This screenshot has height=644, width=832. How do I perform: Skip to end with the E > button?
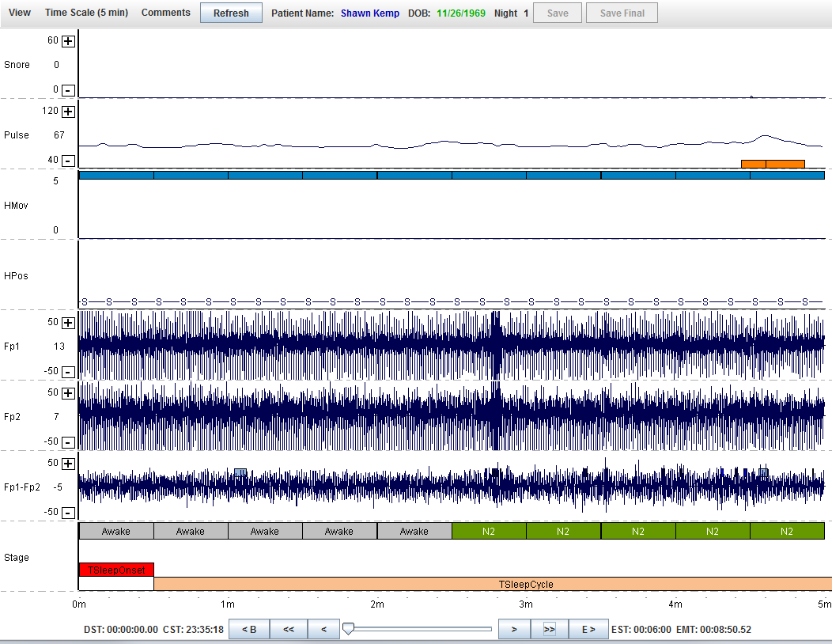tap(588, 630)
